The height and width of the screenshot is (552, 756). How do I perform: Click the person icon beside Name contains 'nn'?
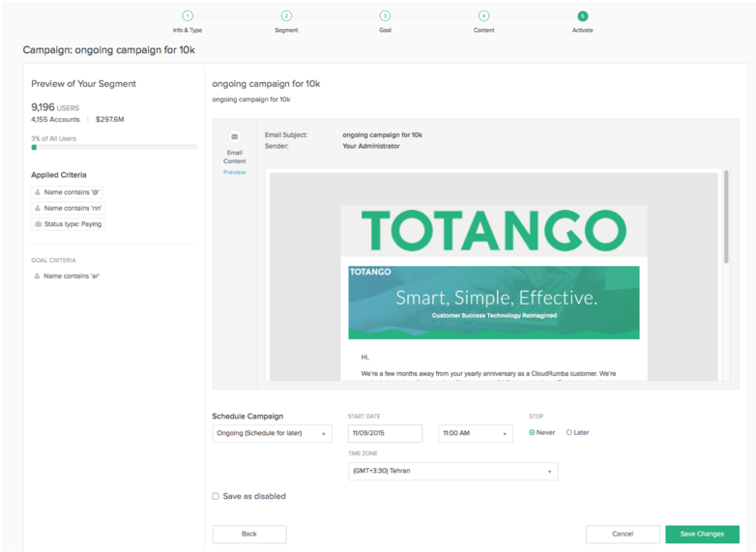[x=38, y=208]
